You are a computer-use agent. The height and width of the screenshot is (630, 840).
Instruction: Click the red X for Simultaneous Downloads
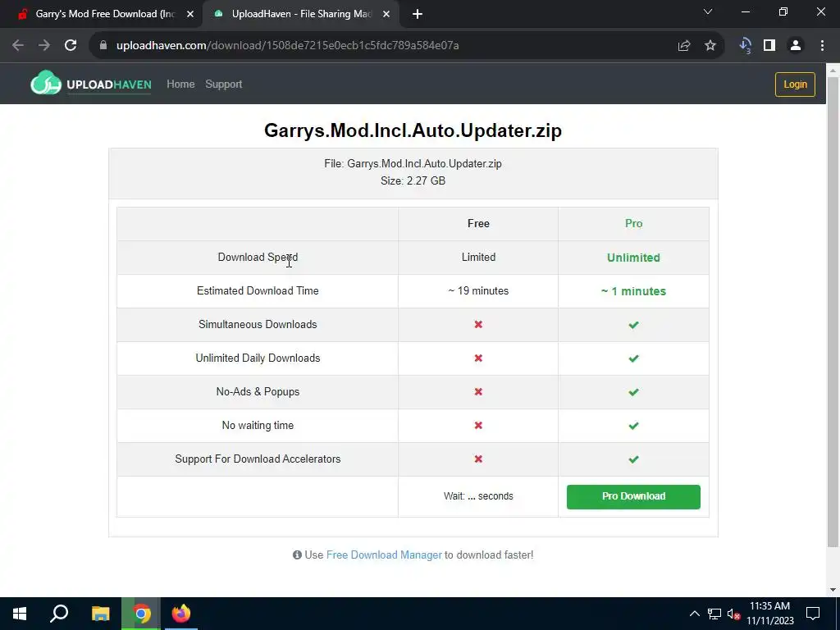(478, 325)
